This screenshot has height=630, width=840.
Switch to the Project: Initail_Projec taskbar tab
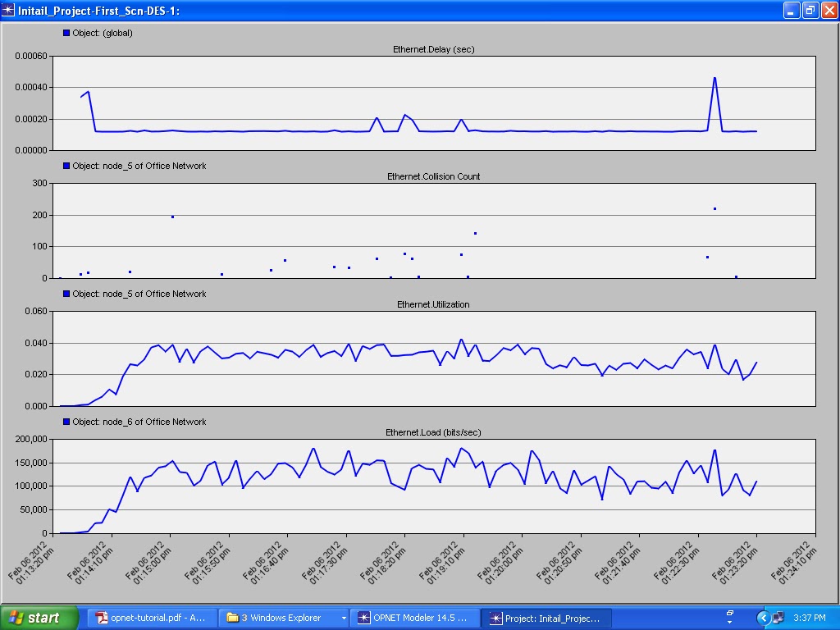(546, 618)
